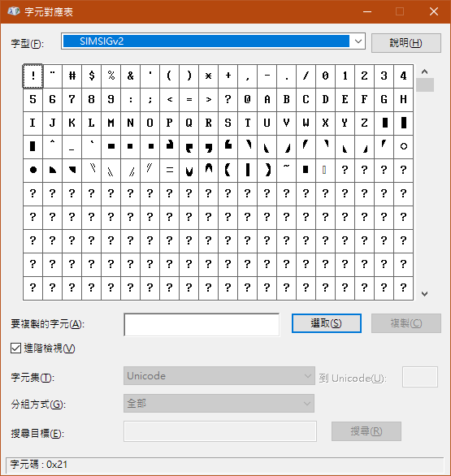451x476 pixels.
Task: Click the 搜尋目標 search input field
Action: click(x=220, y=431)
